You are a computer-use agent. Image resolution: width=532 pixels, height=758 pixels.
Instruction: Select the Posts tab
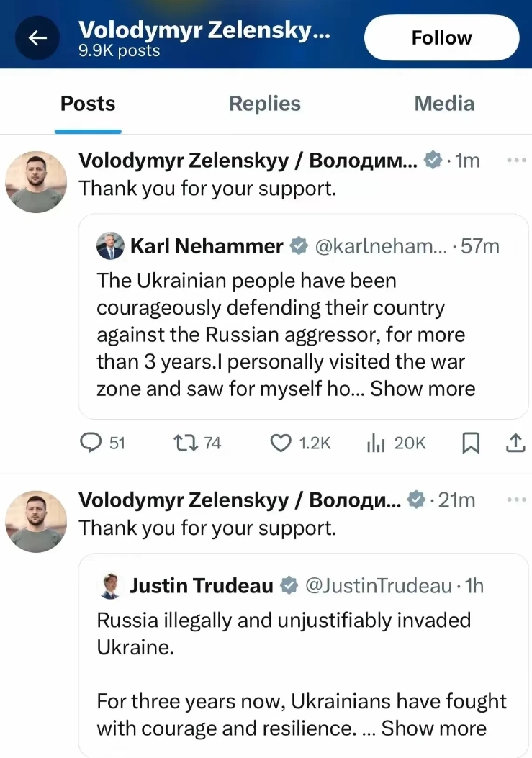88,104
